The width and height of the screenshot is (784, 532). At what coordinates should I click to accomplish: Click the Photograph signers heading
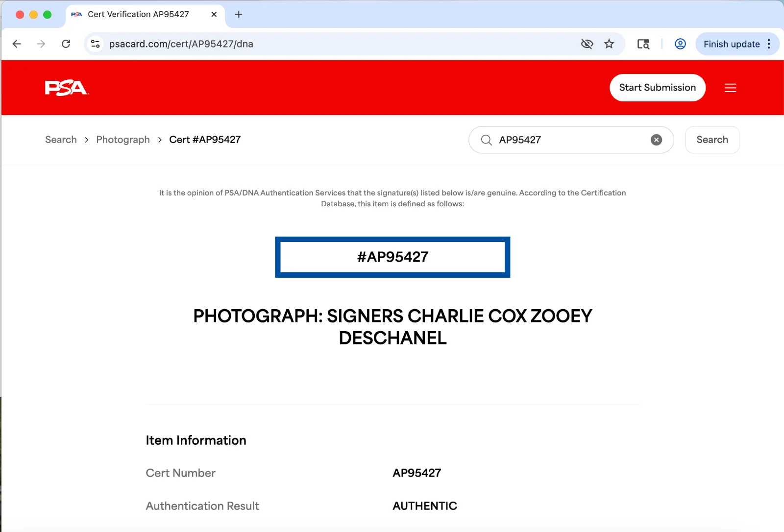coord(392,327)
